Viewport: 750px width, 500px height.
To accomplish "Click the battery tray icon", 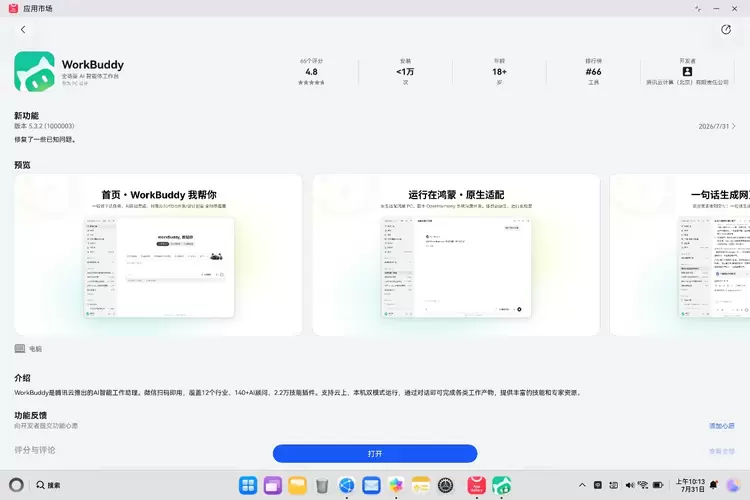I will coord(659,485).
